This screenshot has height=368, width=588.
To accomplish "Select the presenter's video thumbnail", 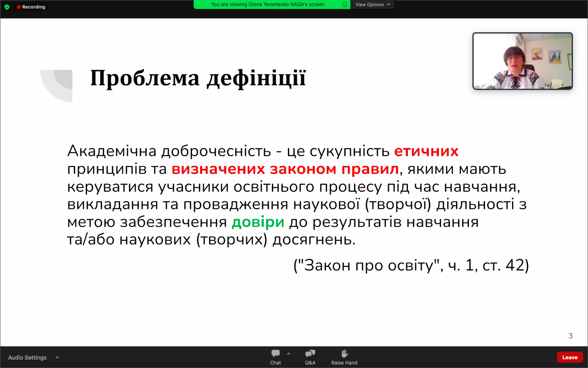I will point(522,61).
